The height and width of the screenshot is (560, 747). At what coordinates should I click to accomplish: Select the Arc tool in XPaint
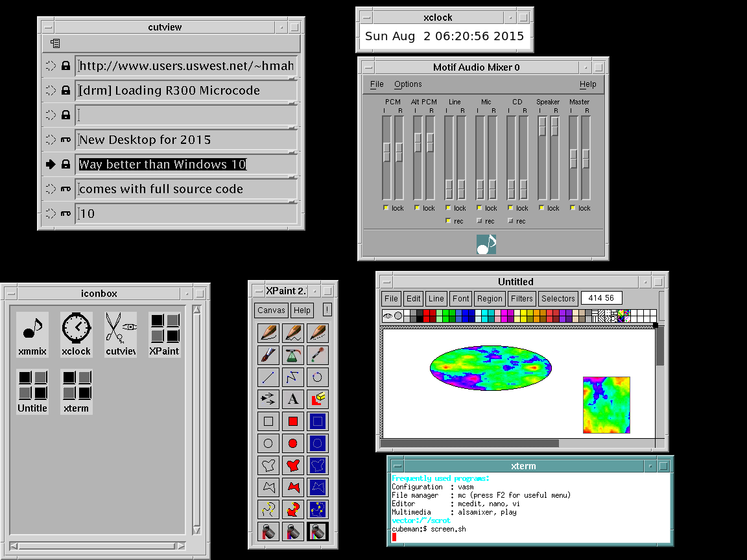coord(317,377)
